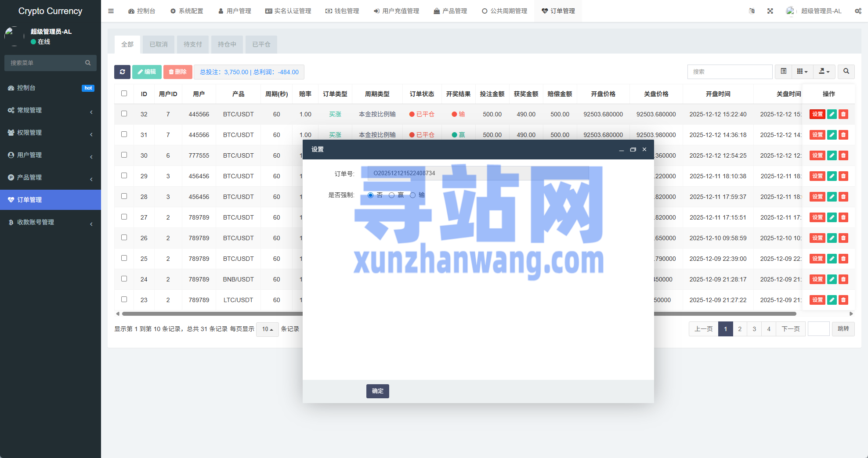Click red trash icon for order 31

click(843, 135)
